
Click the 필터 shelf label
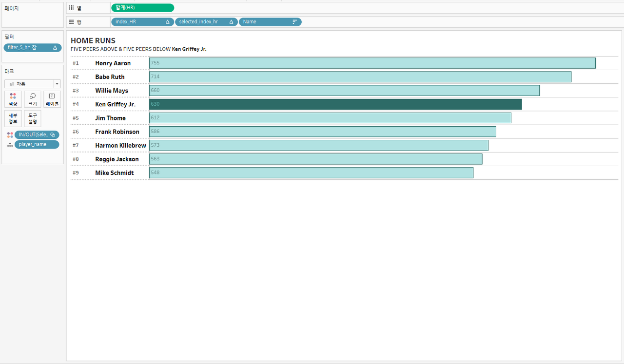click(x=9, y=37)
